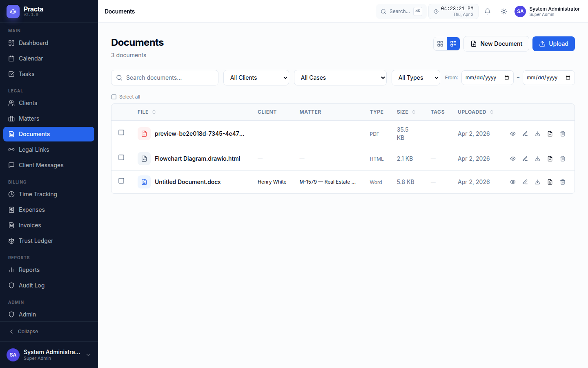This screenshot has height=368, width=588.
Task: Open Time Tracking from sidebar
Action: click(x=38, y=194)
